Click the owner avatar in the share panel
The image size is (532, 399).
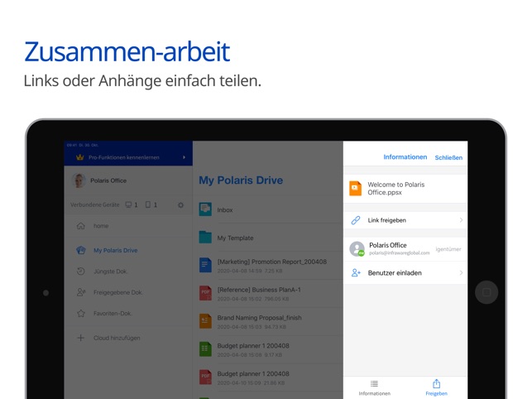[x=357, y=249]
